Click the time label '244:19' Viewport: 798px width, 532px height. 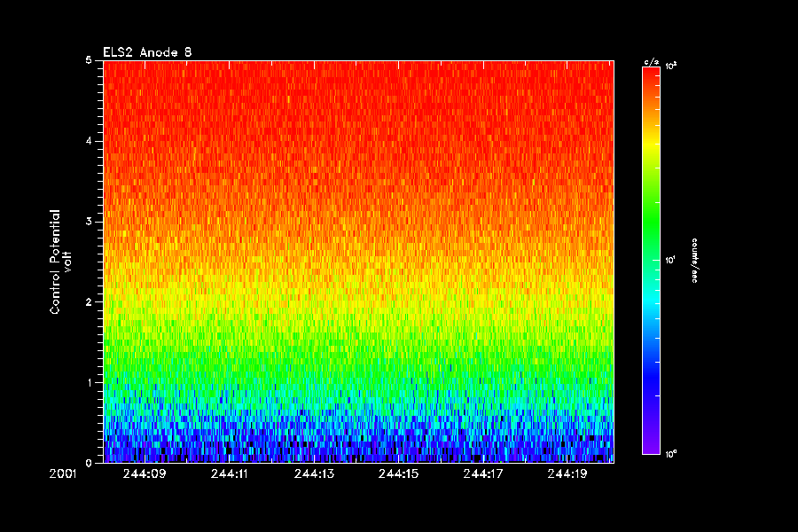pos(567,474)
